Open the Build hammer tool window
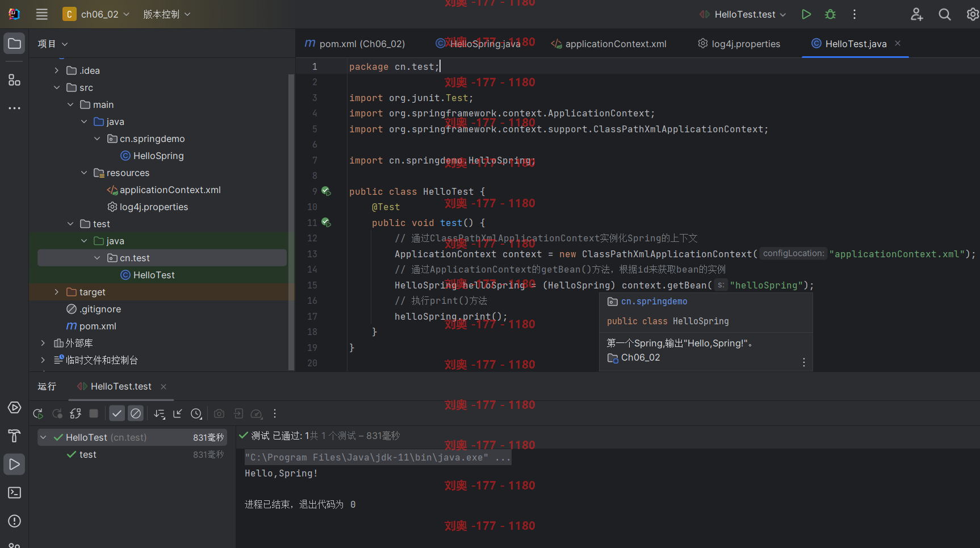The width and height of the screenshot is (980, 548). pos(14,436)
